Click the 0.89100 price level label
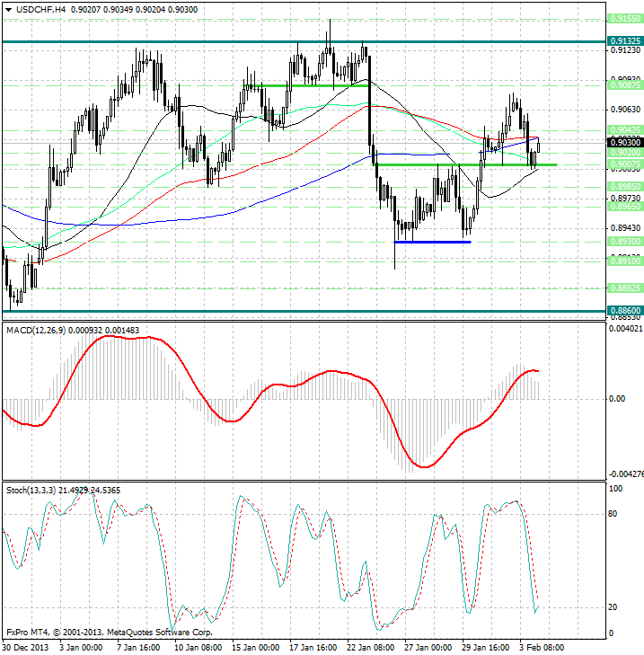 [625, 261]
